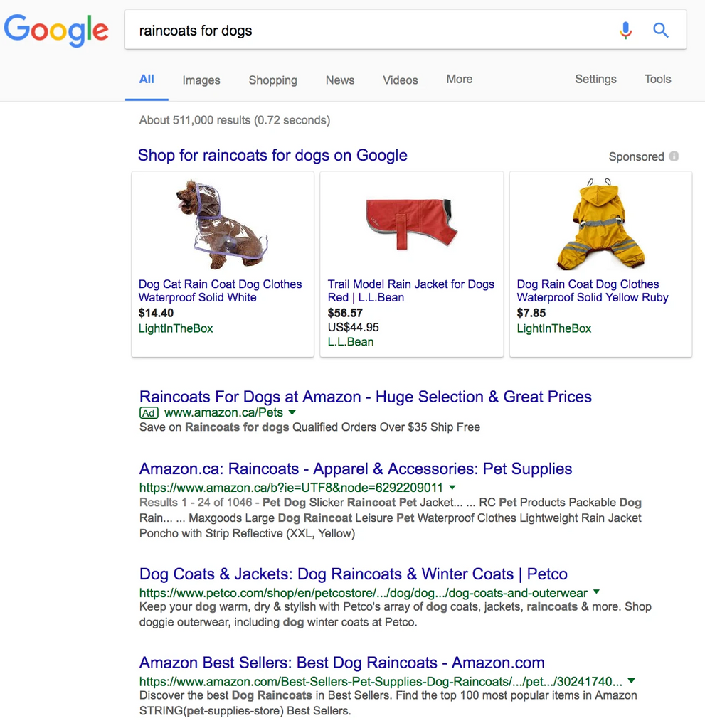The height and width of the screenshot is (728, 705).
Task: Switch to the Images tab
Action: 201,80
